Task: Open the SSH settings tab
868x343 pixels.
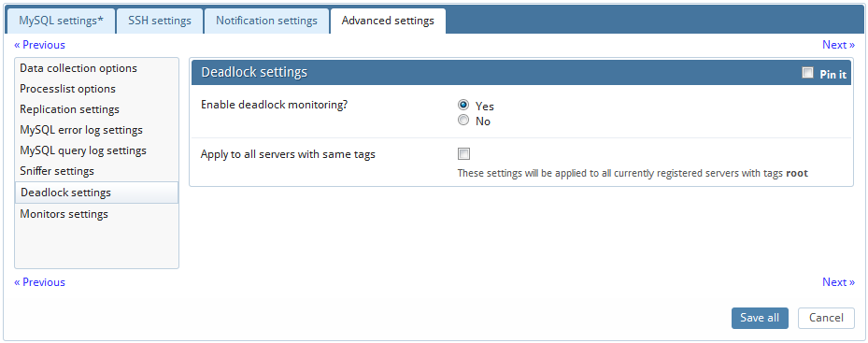Action: (160, 21)
